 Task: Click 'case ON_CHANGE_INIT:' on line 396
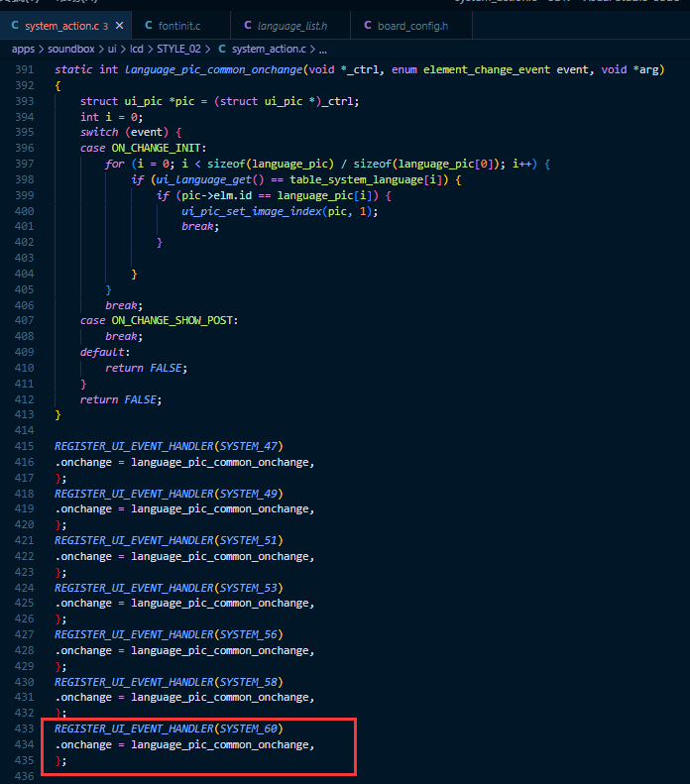(x=143, y=148)
